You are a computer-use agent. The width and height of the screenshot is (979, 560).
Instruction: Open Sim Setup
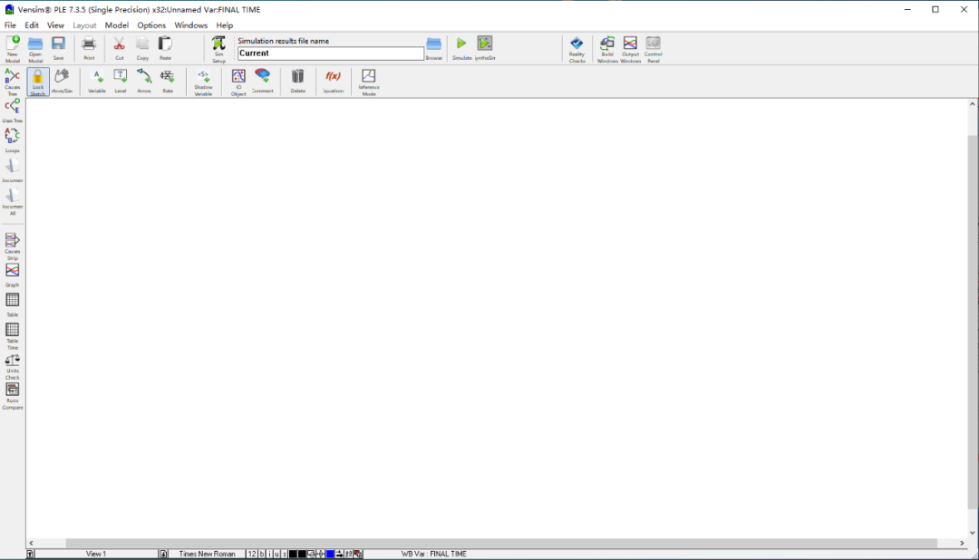(x=218, y=49)
